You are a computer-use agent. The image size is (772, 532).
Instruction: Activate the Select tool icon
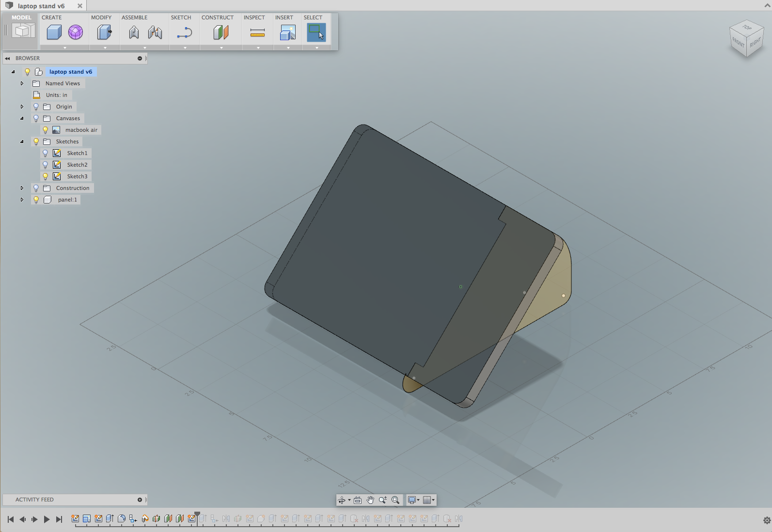coord(316,32)
